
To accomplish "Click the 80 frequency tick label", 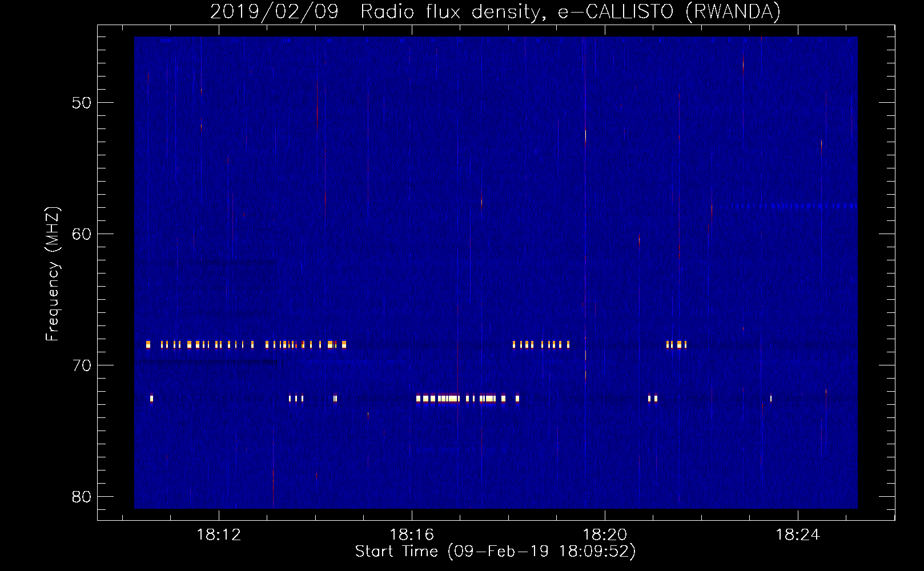I will [82, 497].
